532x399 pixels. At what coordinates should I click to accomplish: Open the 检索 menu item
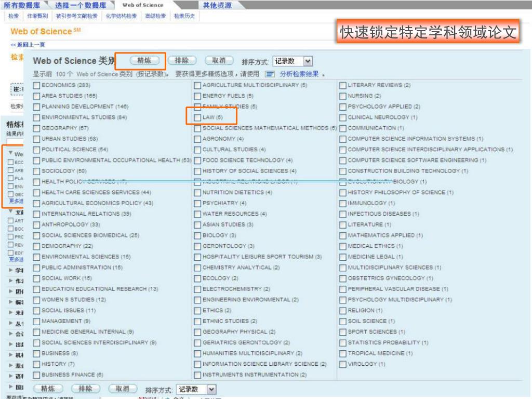14,16
